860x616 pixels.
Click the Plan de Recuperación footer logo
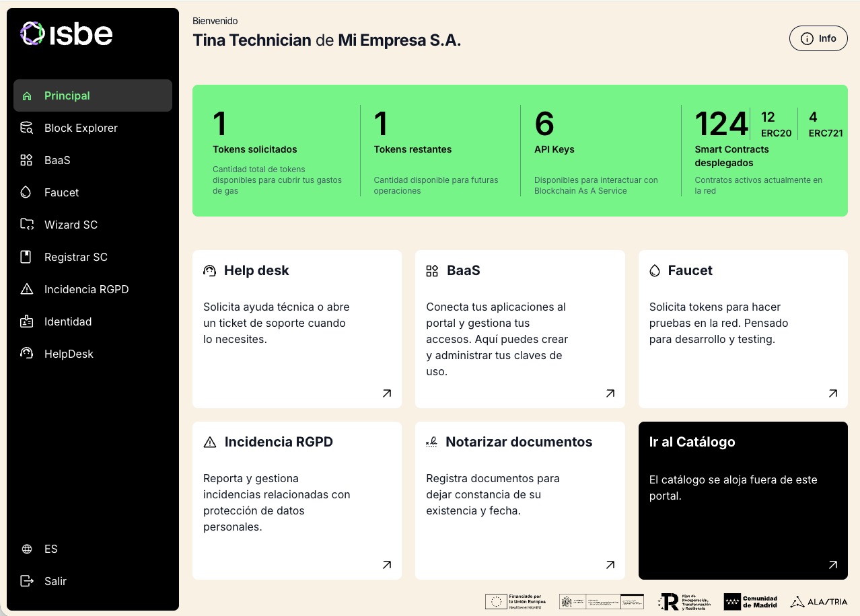[686, 602]
